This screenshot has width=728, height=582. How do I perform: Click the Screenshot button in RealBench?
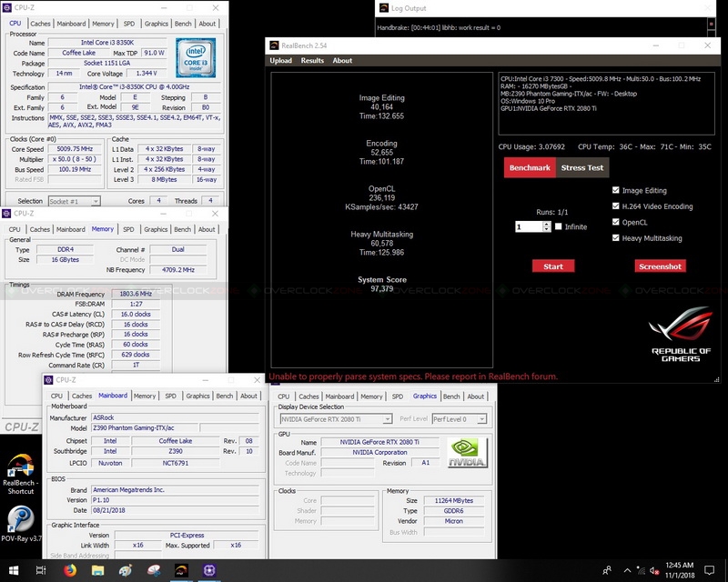coord(660,266)
